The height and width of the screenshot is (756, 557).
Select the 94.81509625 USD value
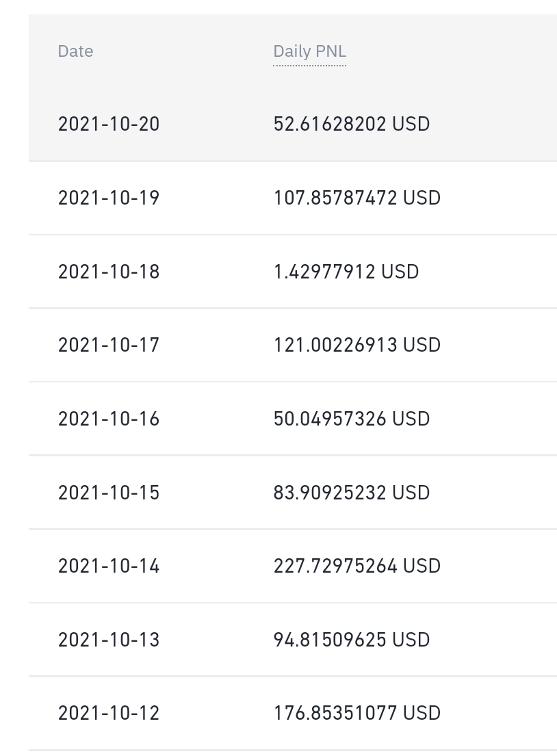pos(352,640)
